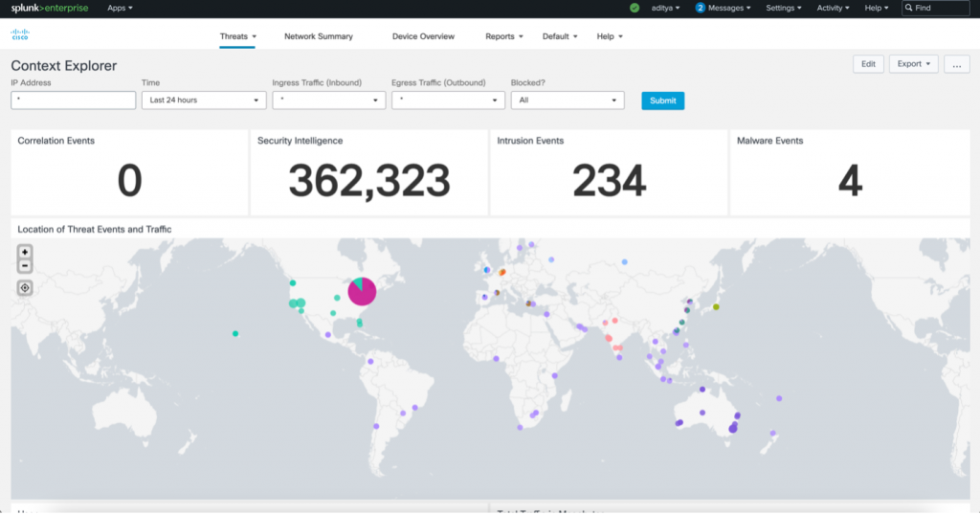
Task: Switch to the Network Summary tab
Action: point(319,36)
